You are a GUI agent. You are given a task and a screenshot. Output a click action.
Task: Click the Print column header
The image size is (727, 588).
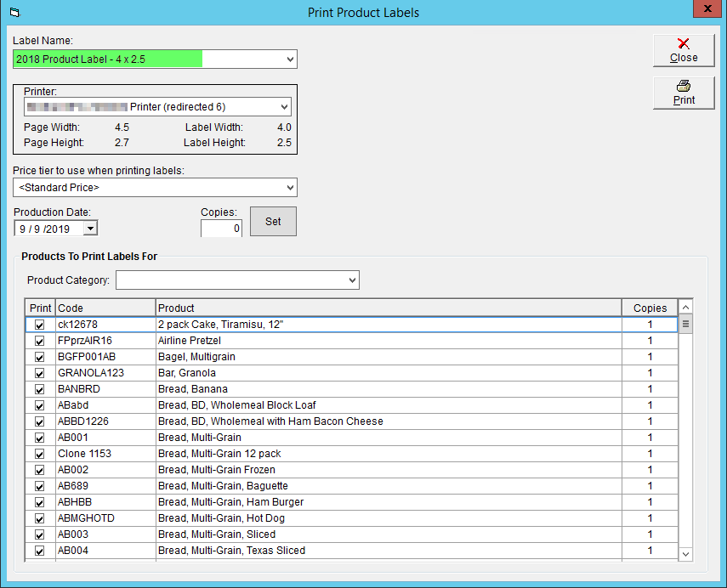[x=40, y=308]
